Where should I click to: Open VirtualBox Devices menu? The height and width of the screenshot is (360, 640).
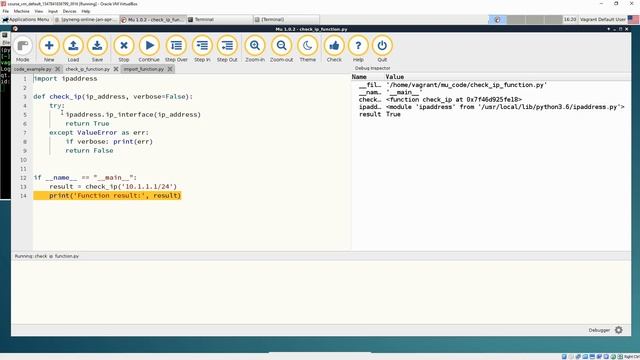[69, 11]
